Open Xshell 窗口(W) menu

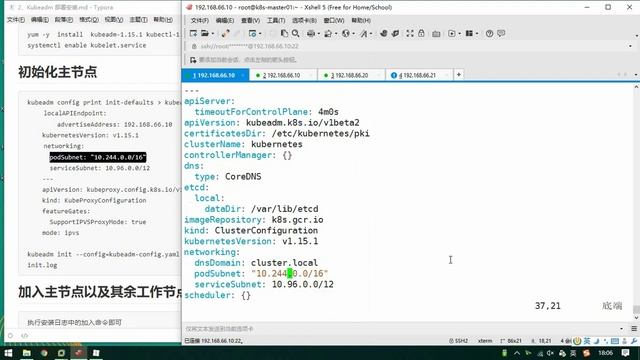pos(334,20)
